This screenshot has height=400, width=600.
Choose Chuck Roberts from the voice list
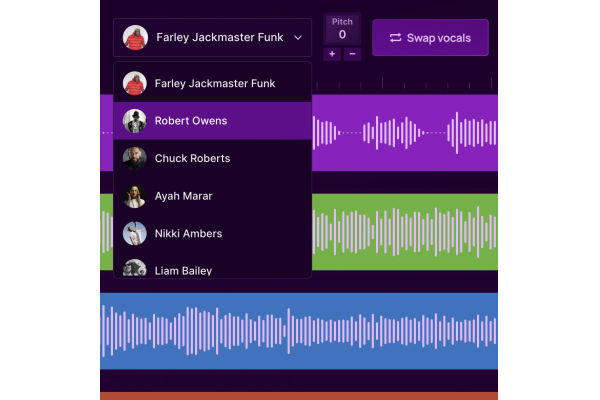(x=212, y=158)
